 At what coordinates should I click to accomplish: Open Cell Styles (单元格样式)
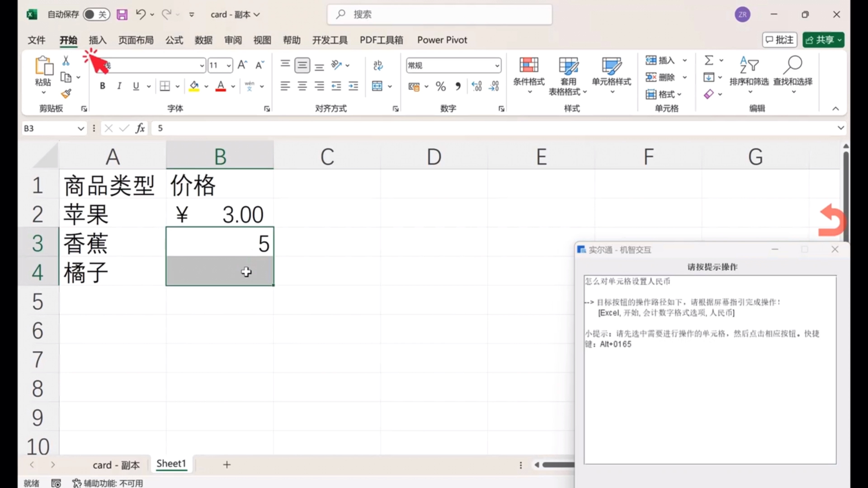[x=612, y=75]
